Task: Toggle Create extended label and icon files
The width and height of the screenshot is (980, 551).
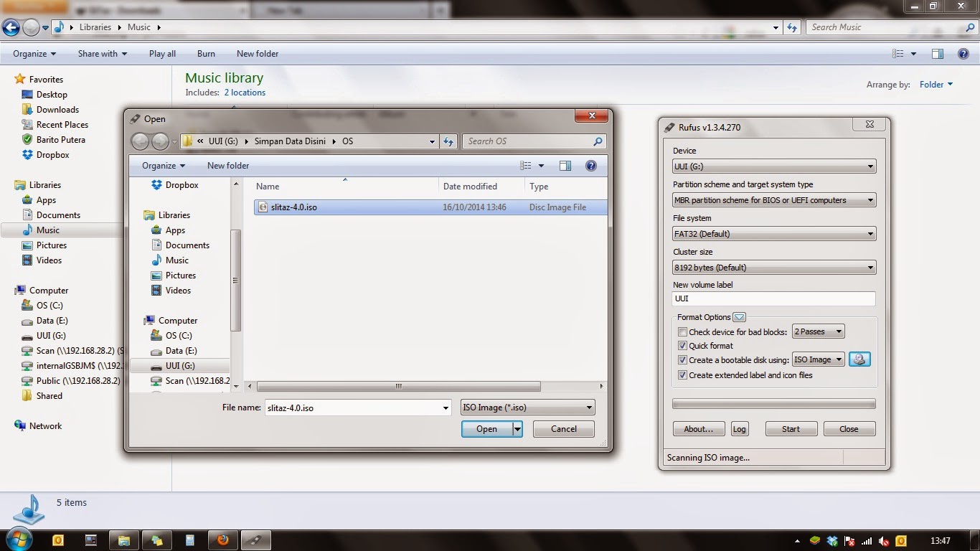Action: point(682,375)
